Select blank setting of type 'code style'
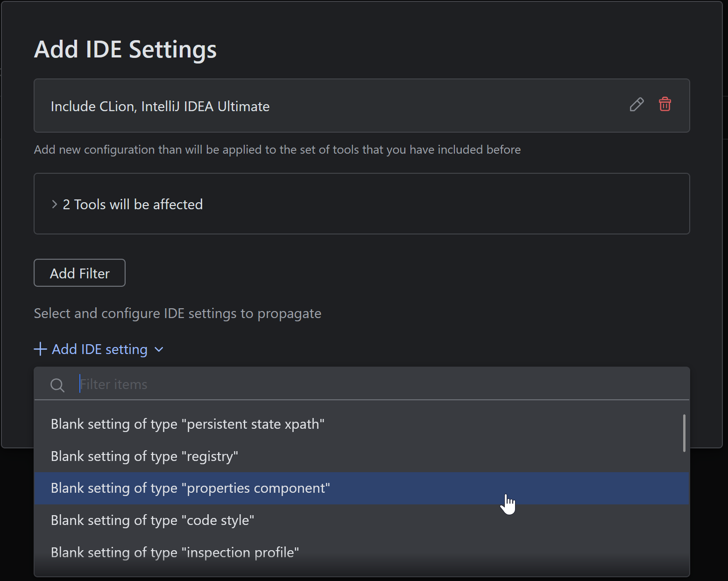This screenshot has height=581, width=728. pyautogui.click(x=153, y=520)
